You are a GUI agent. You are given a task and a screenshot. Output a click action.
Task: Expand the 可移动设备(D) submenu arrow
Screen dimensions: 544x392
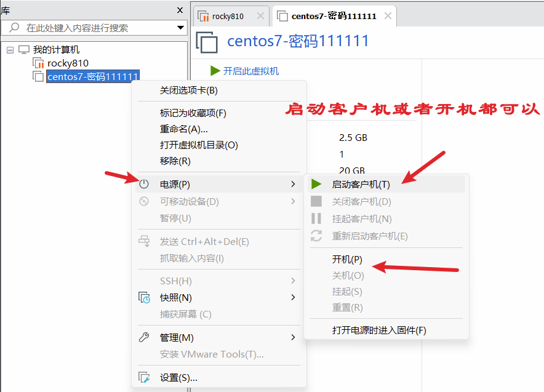click(293, 201)
